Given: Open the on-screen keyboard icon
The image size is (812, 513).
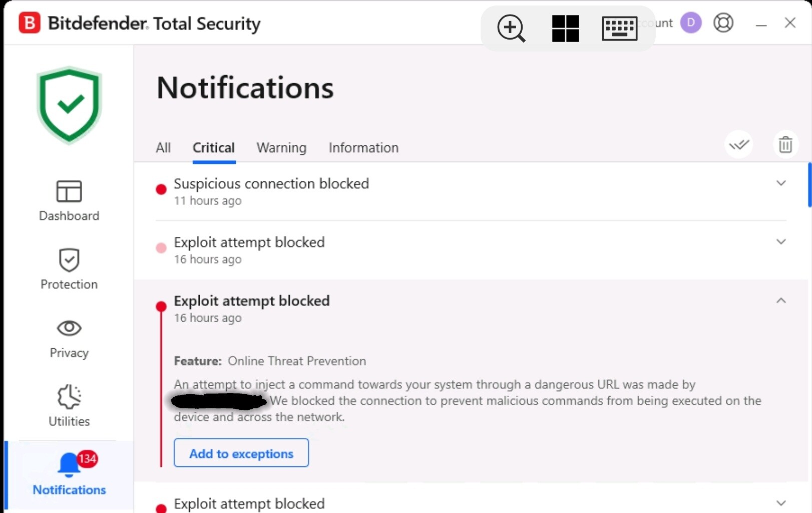Looking at the screenshot, I should (x=619, y=28).
